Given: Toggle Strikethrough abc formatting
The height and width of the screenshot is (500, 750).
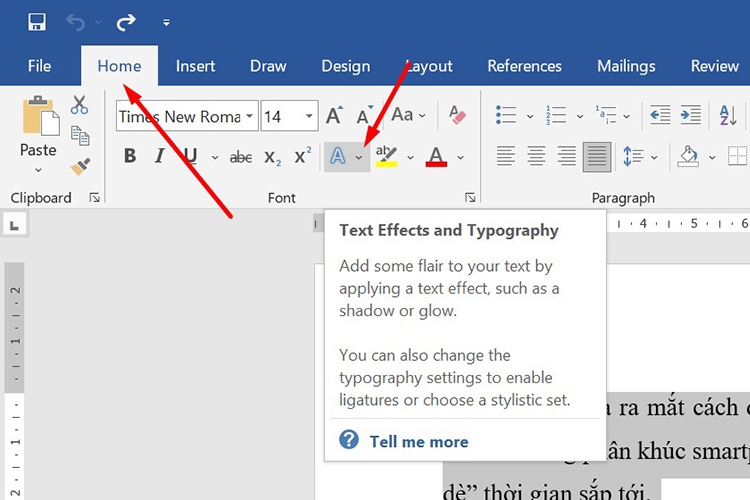Looking at the screenshot, I should (x=241, y=156).
